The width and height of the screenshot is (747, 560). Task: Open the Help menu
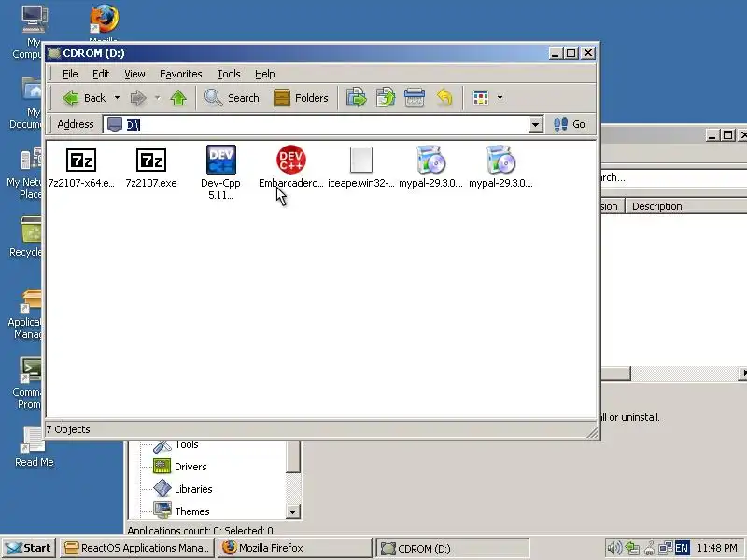265,74
